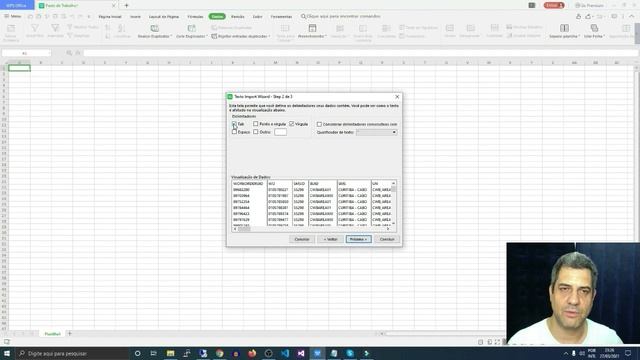Click the Realçar Duplicados icon

click(x=154, y=28)
